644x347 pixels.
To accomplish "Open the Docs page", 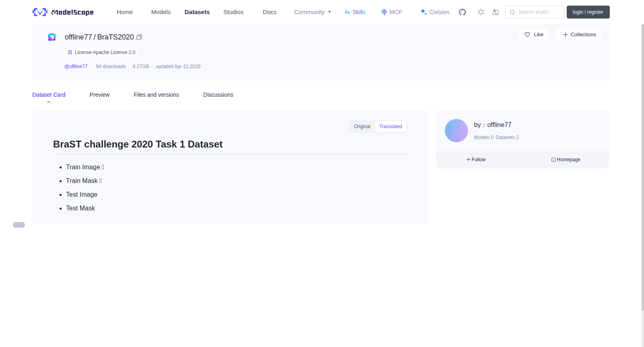I will click(270, 12).
